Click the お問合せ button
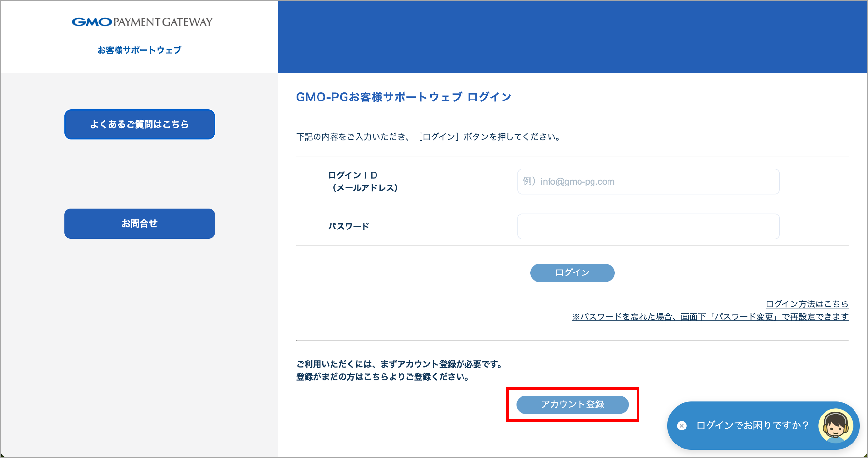 click(139, 224)
